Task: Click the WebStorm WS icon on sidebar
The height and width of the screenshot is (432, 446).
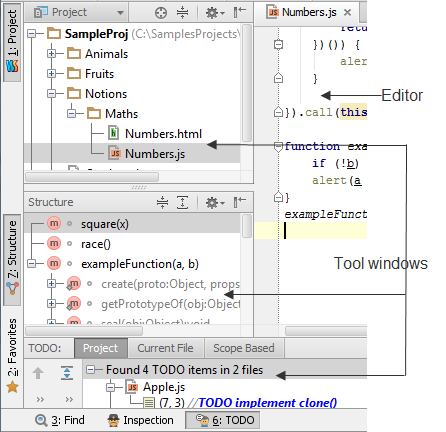Action: (x=12, y=66)
